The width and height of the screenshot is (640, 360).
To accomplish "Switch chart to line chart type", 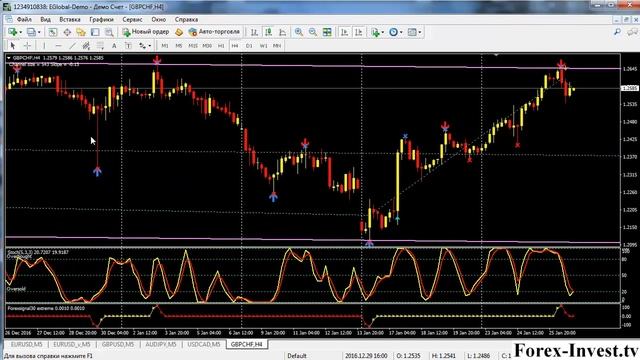I will tap(282, 32).
